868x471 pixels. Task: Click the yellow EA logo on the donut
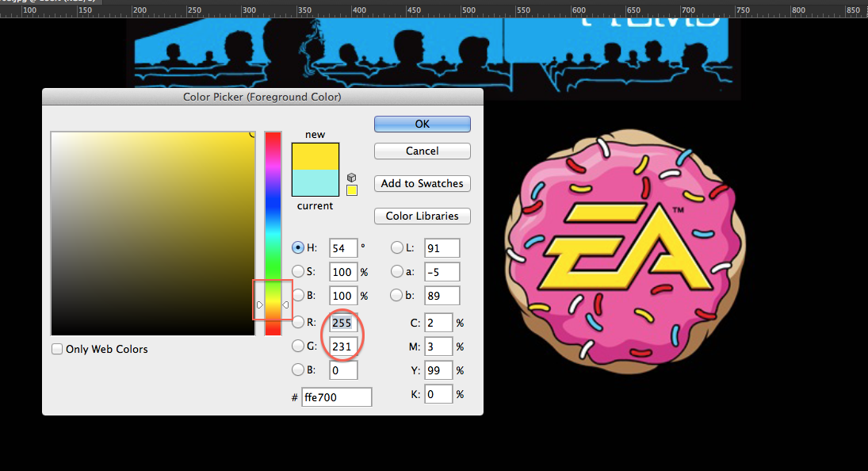625,247
